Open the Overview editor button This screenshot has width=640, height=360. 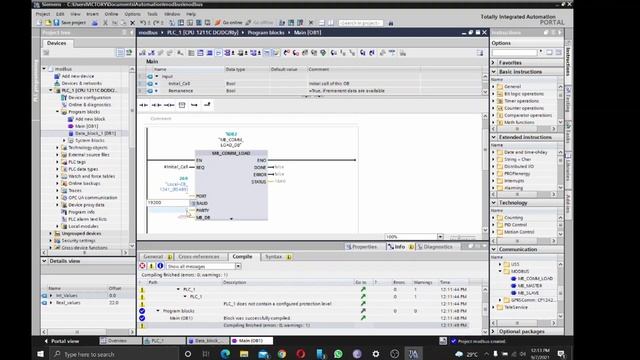point(121,341)
